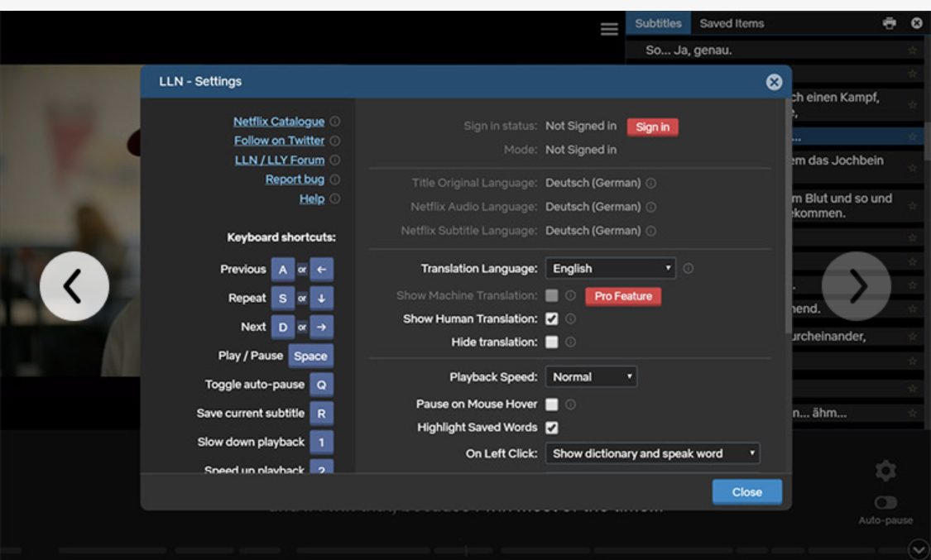
Task: Click the R key for Save current subtitle
Action: [x=321, y=414]
